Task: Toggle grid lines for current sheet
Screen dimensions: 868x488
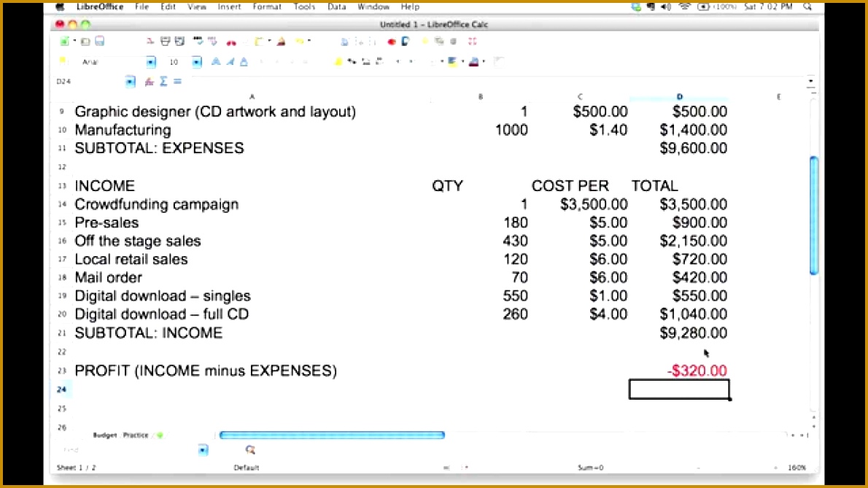Action: coord(499,62)
